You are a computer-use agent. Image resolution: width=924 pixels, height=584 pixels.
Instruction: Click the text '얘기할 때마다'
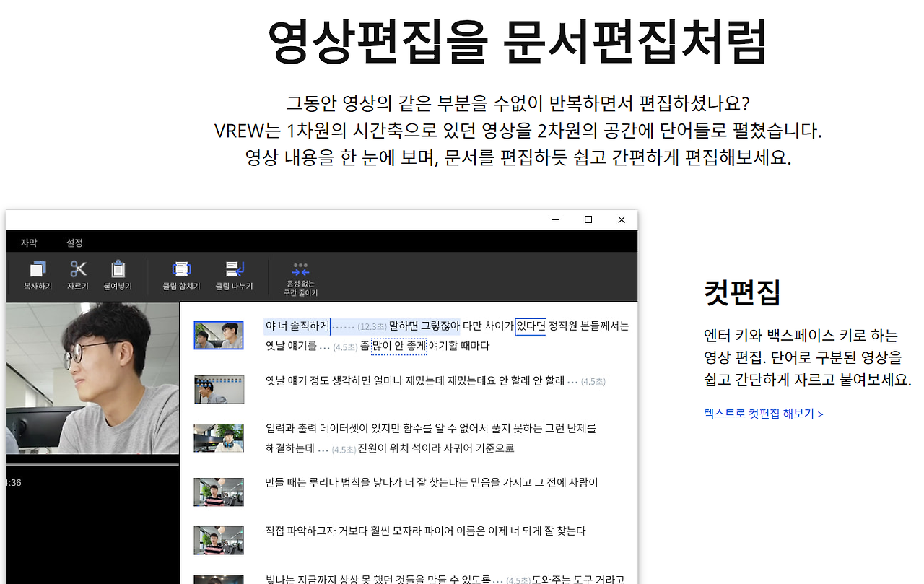pos(459,347)
